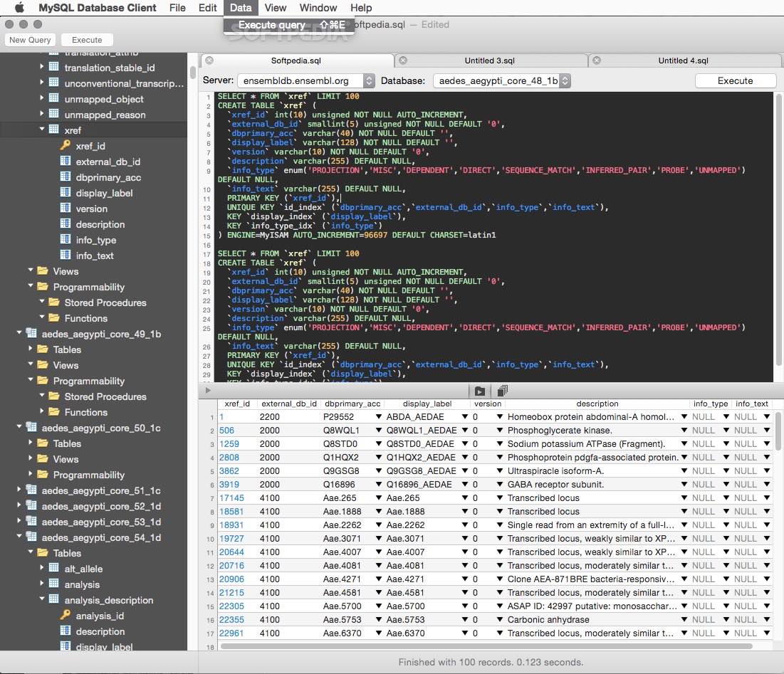Open display_label dropdown for ABDA_AEDAE
Viewport: 784px width, 674px height.
[465, 416]
